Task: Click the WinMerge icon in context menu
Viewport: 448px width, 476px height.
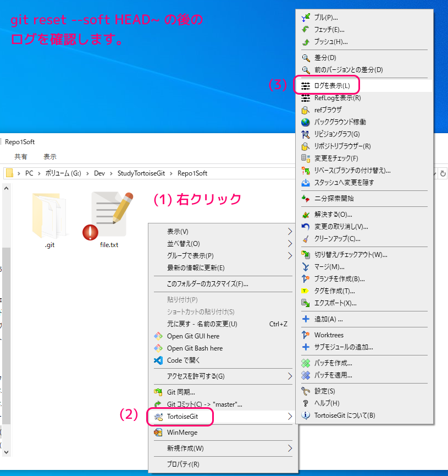Action: 158,433
